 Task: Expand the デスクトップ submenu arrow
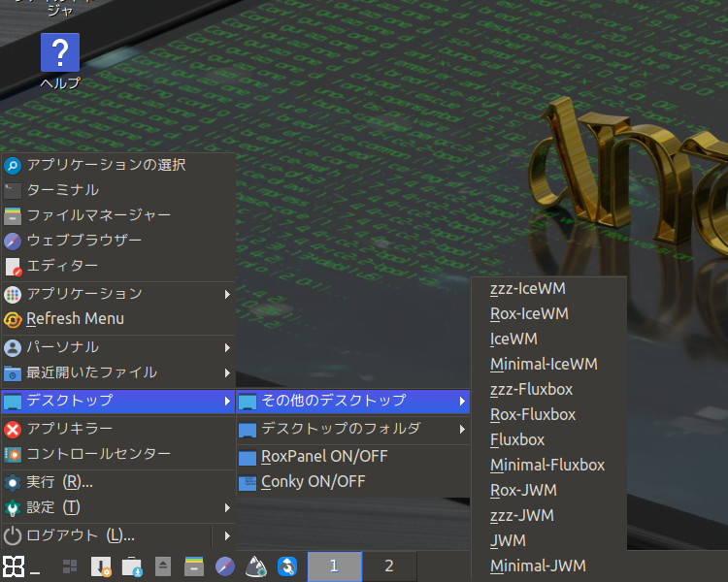click(x=227, y=401)
